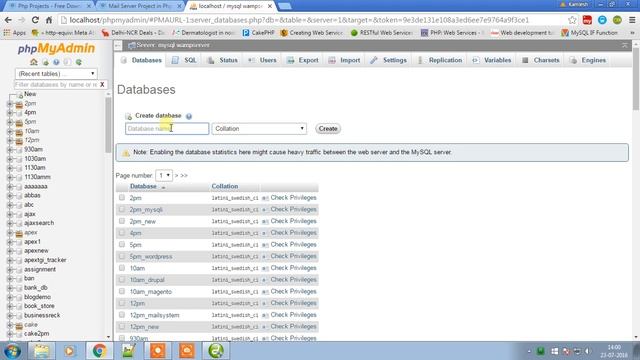Open the Collation dropdown

[259, 129]
